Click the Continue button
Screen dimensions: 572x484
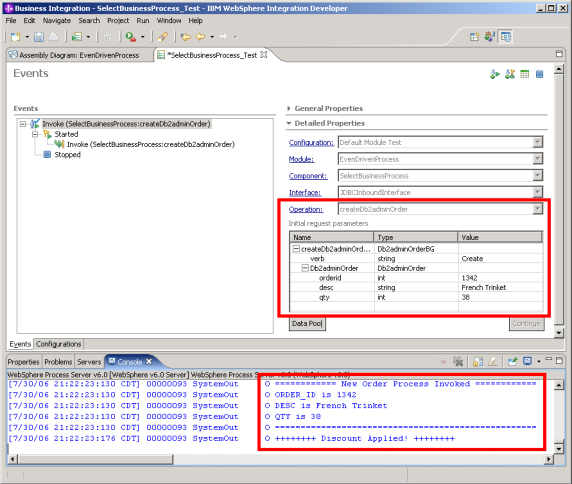(x=526, y=324)
